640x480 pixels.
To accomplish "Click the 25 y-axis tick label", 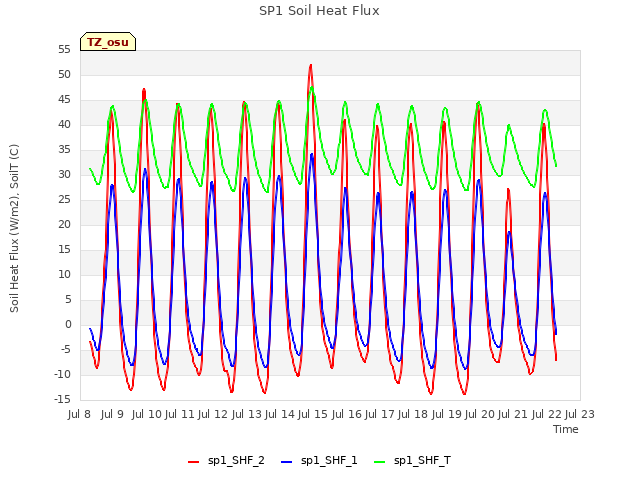I will (64, 200).
